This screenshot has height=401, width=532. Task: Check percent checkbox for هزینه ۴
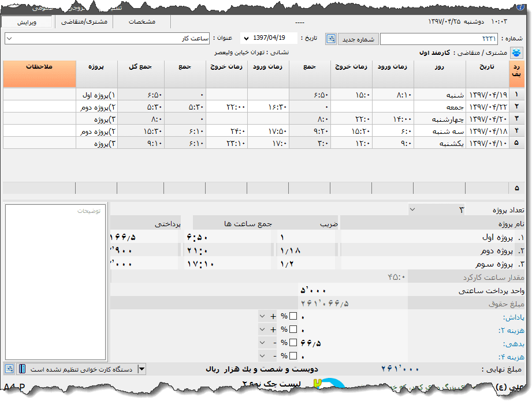tap(293, 356)
